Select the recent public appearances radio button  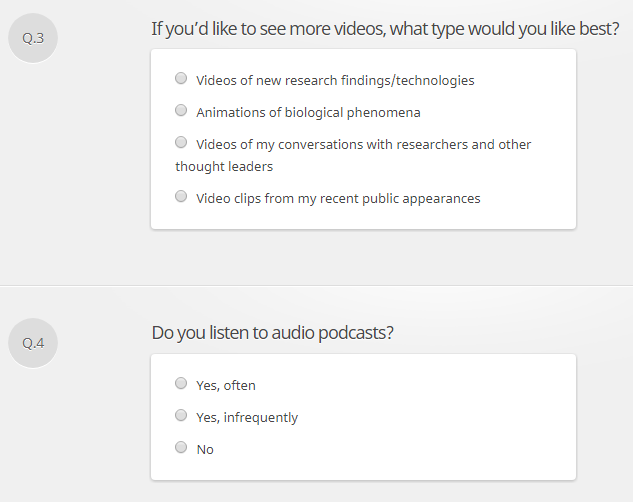pos(181,196)
